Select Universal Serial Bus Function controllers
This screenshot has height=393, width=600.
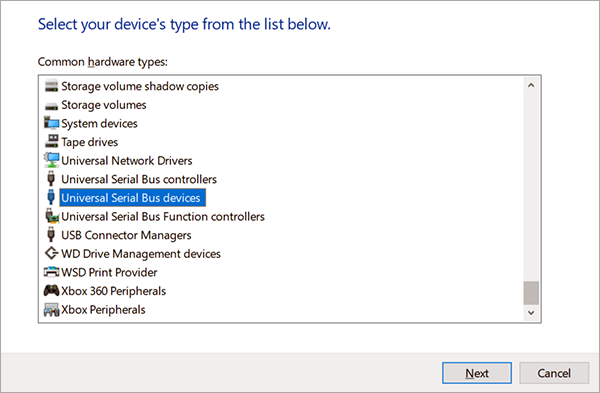(x=163, y=217)
